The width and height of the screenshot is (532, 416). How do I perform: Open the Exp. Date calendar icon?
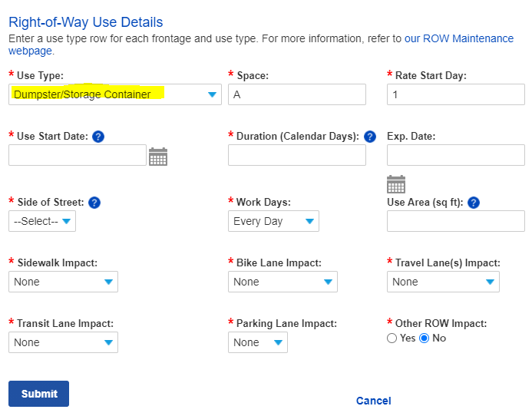pyautogui.click(x=396, y=184)
